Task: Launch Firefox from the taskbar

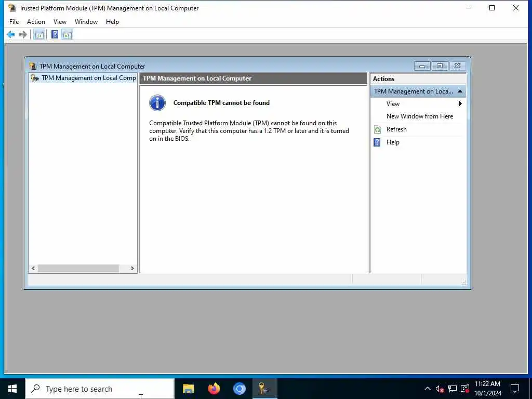Action: 214,389
